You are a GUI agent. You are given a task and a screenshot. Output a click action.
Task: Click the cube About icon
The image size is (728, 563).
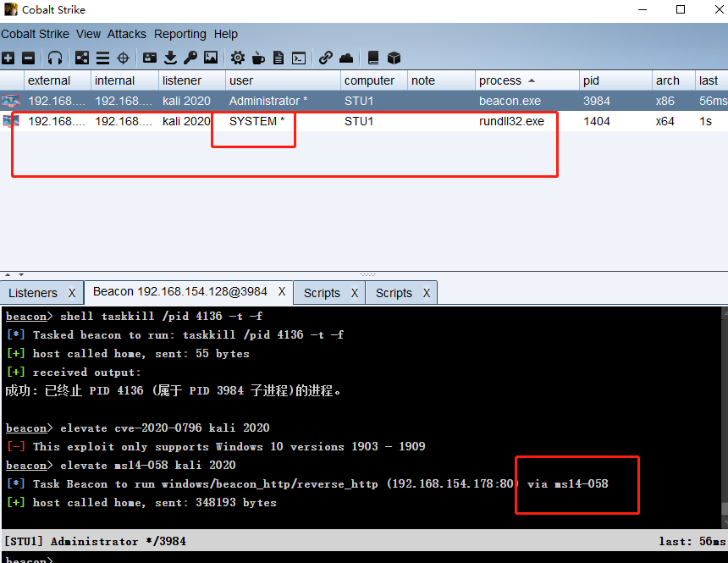click(x=394, y=58)
